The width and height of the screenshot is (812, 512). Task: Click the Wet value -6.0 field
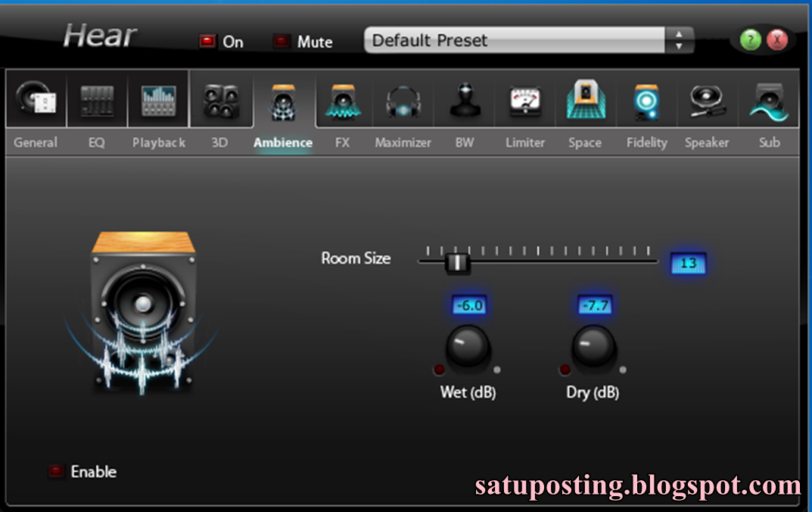coord(469,305)
